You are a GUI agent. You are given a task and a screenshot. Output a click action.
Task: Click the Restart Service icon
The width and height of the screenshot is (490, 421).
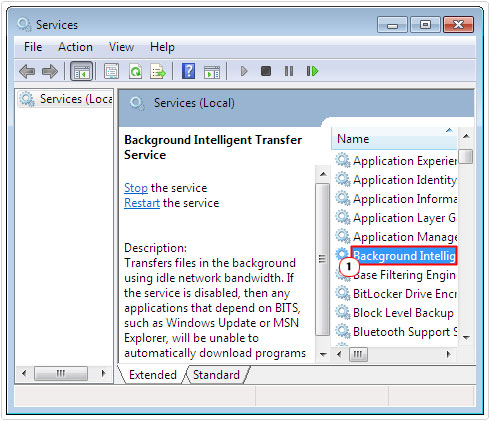(312, 71)
